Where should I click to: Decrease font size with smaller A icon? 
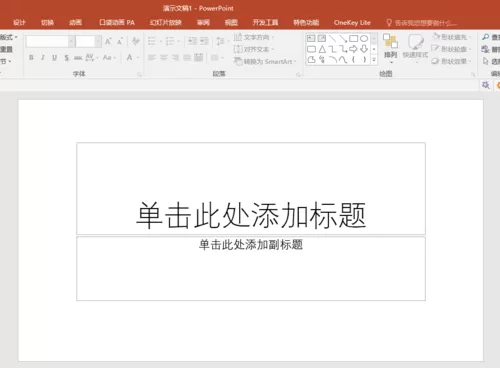(x=120, y=41)
